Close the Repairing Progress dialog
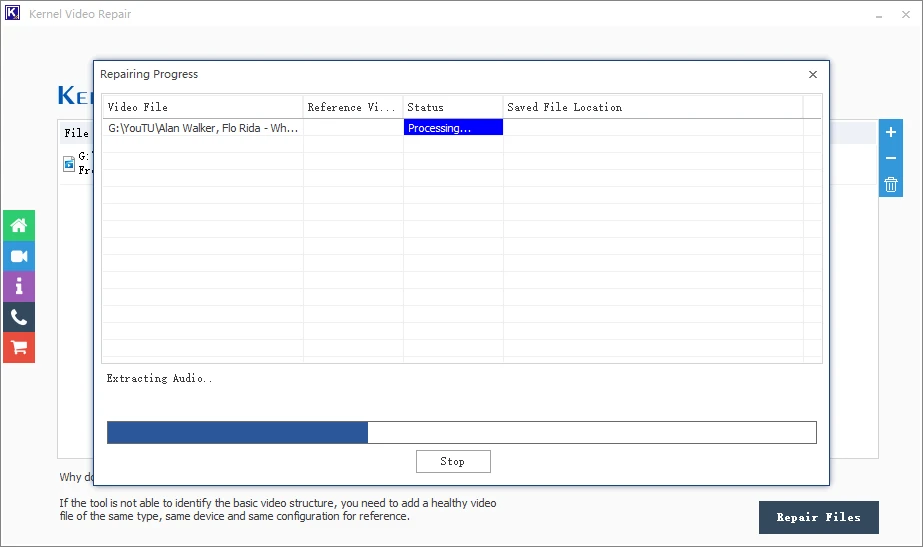Screen dimensions: 923x547 812,74
